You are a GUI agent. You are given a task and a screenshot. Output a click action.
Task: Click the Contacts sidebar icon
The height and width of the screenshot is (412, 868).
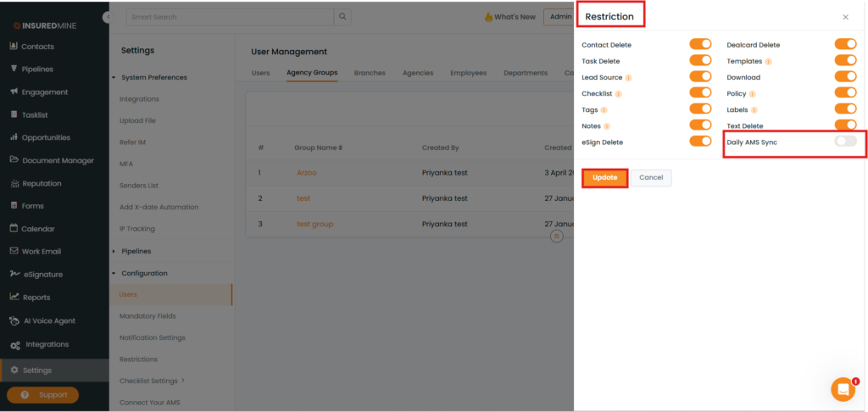[x=14, y=47]
